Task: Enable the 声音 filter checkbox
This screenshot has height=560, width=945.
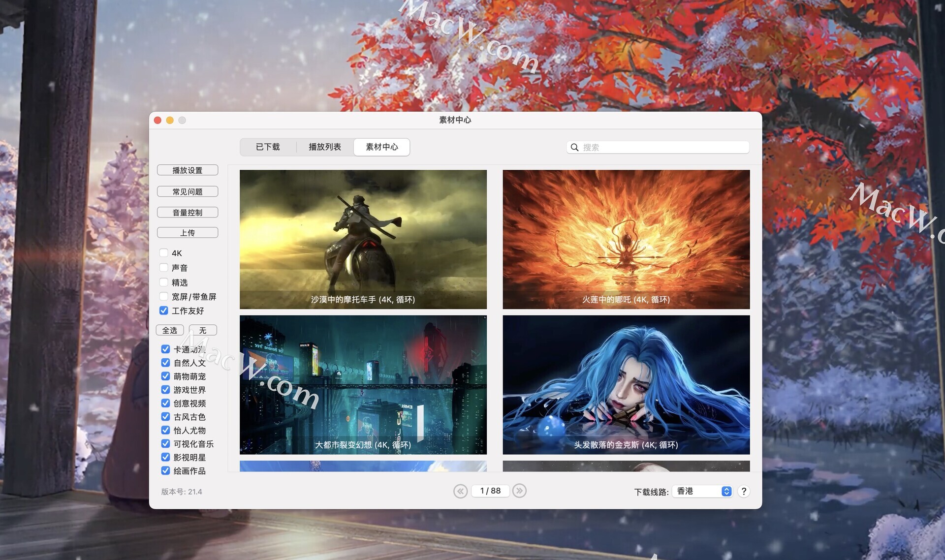Action: 164,268
